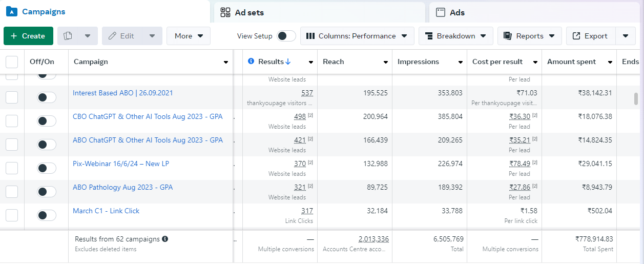Switch to the Ads tab
This screenshot has height=264, width=644.
coord(457,12)
